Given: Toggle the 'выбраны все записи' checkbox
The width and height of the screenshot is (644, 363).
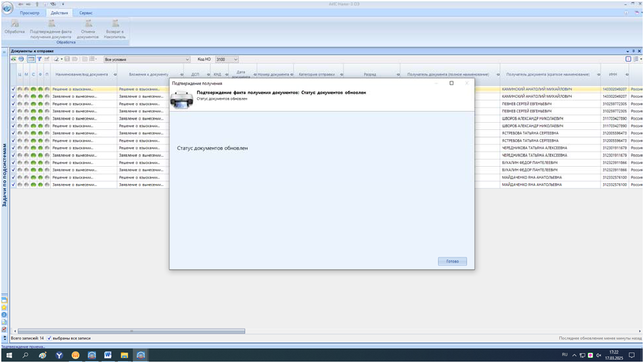Looking at the screenshot, I should point(49,338).
